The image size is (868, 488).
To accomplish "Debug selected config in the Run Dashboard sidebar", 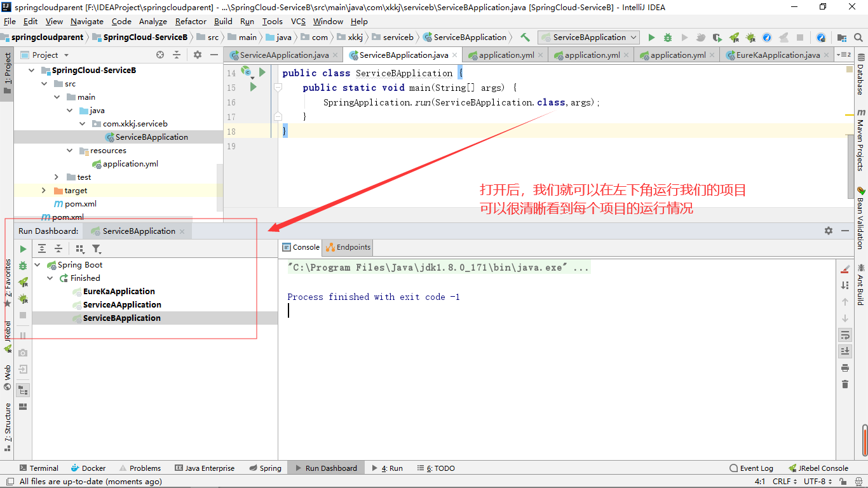I will tap(24, 266).
